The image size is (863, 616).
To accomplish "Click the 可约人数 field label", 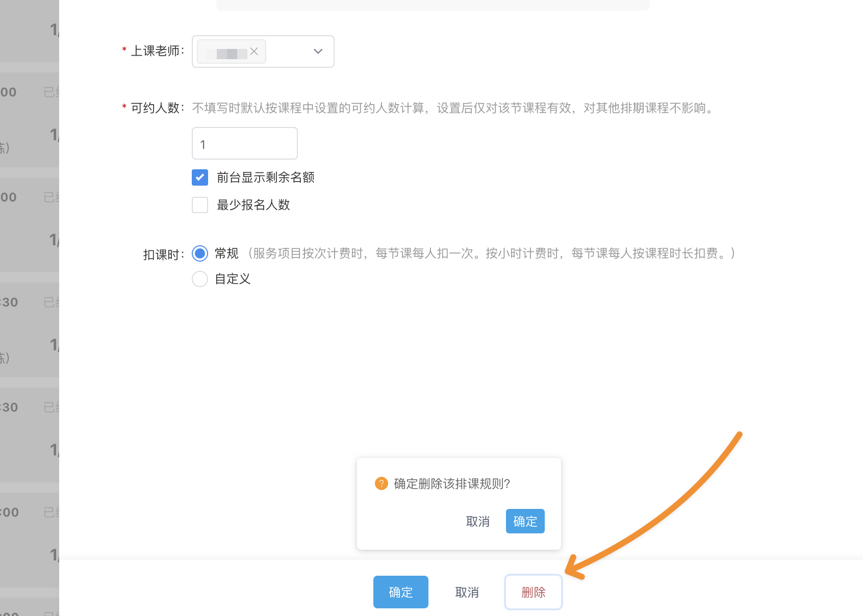I will (x=157, y=108).
